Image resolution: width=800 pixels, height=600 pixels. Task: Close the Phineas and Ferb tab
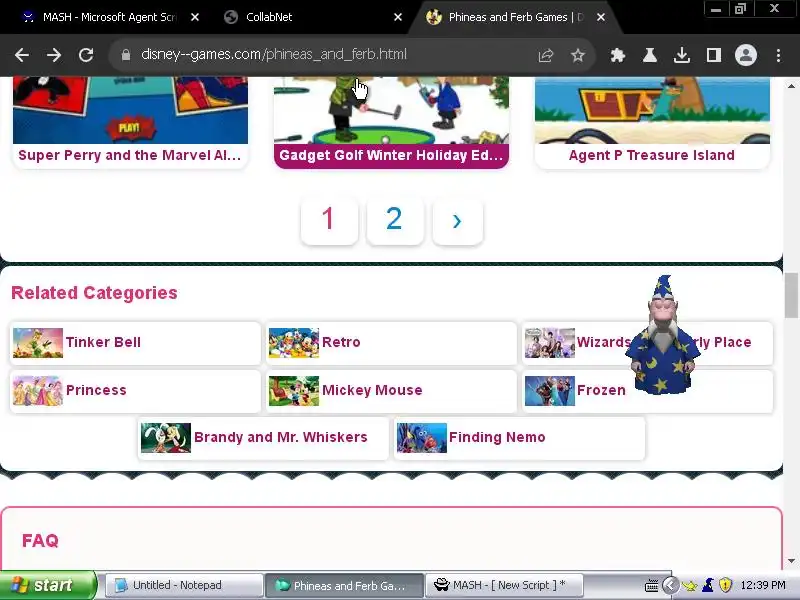601,17
